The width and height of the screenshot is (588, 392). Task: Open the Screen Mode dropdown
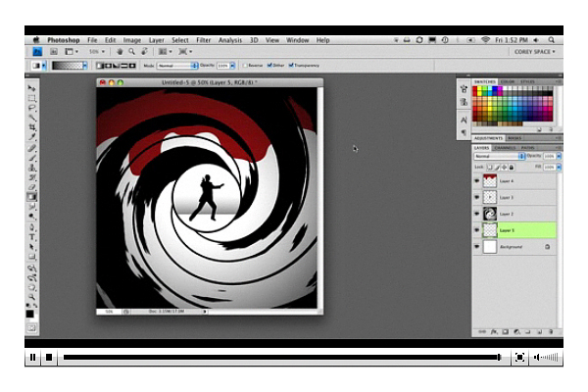[x=185, y=51]
